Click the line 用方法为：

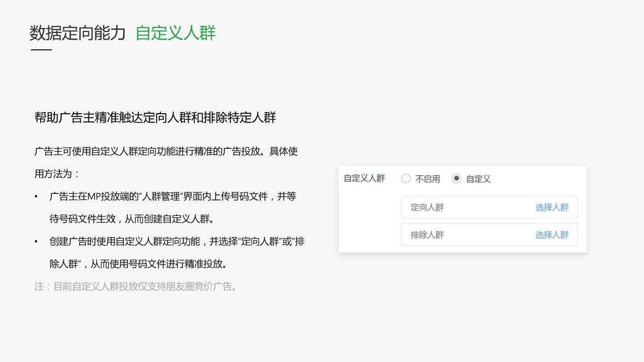pos(57,174)
